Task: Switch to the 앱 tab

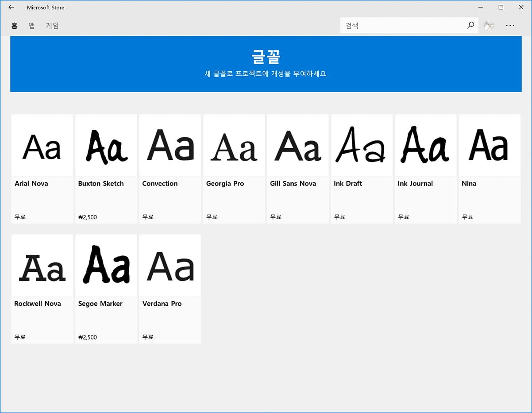Action: pyautogui.click(x=32, y=26)
